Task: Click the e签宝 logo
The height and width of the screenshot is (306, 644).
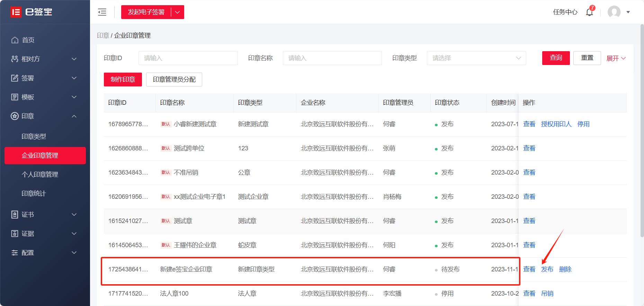Action: [x=31, y=12]
